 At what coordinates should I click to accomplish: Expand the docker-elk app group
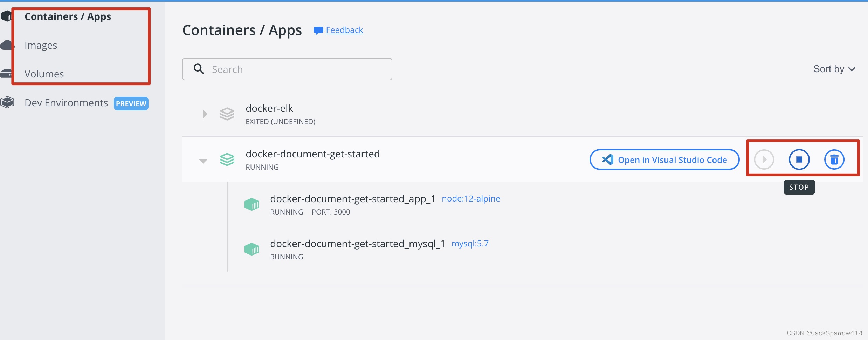pyautogui.click(x=205, y=114)
